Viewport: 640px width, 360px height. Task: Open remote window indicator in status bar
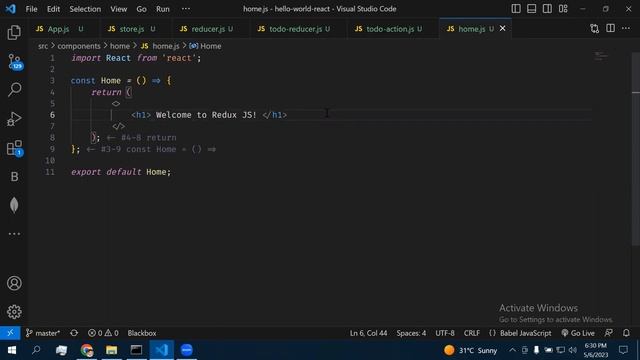pyautogui.click(x=10, y=333)
